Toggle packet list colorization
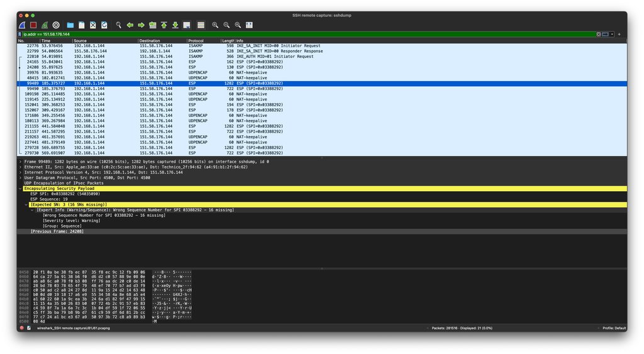 (201, 25)
